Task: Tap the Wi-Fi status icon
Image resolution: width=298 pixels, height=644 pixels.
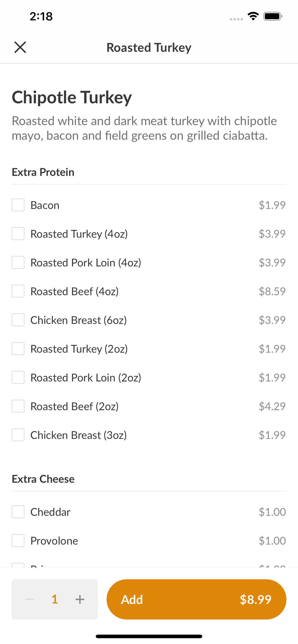Action: point(253,16)
